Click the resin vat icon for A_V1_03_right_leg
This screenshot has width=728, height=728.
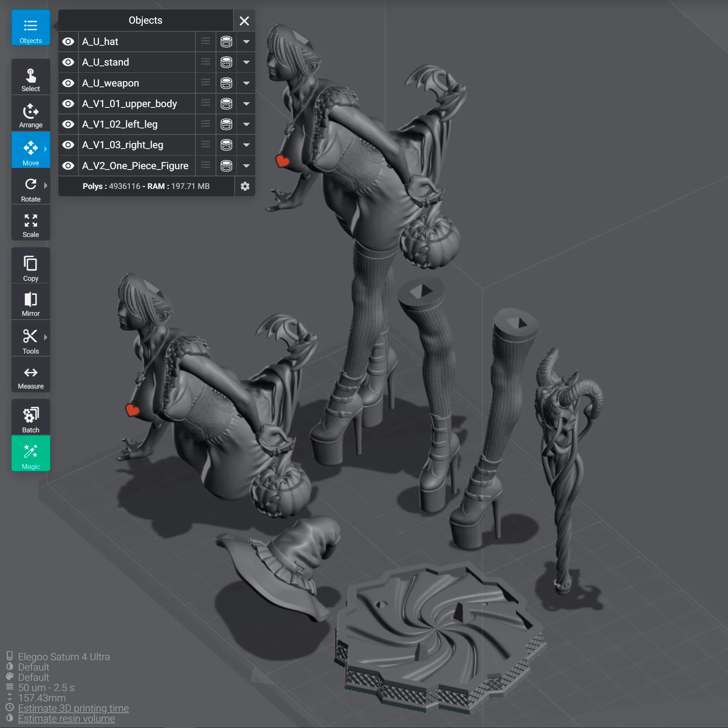226,145
